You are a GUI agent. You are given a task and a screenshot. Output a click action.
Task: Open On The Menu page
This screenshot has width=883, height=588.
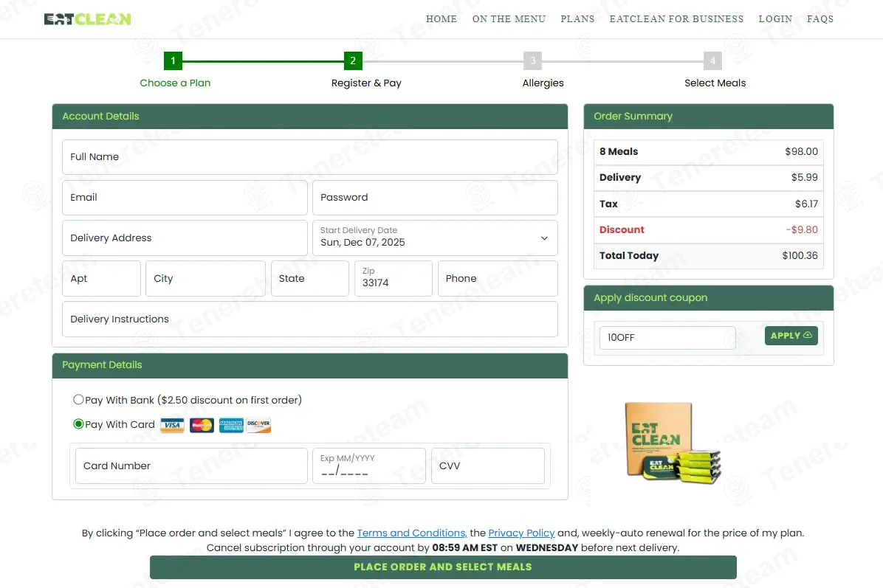click(x=509, y=19)
